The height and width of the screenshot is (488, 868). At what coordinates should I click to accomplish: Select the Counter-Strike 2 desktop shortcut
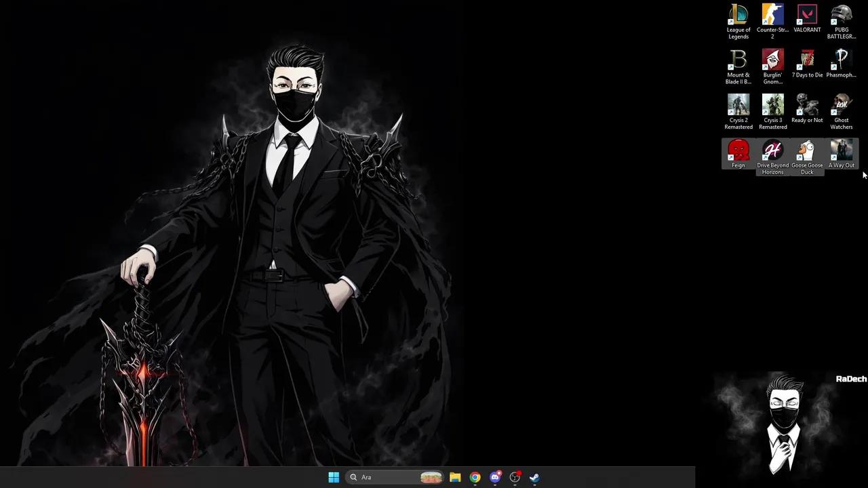[772, 22]
